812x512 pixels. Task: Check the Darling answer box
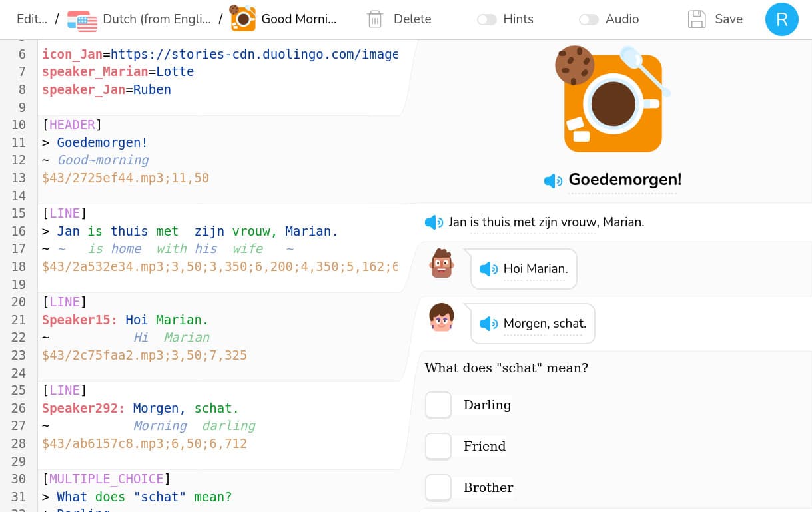coord(438,405)
